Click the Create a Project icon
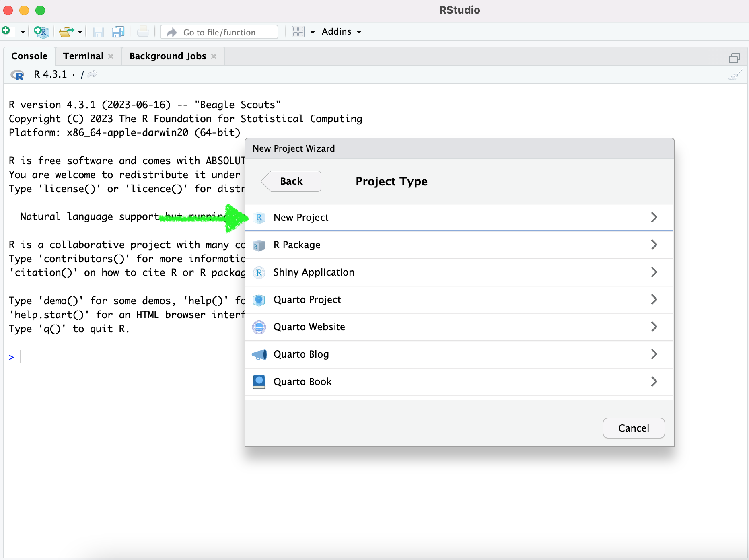 [41, 32]
